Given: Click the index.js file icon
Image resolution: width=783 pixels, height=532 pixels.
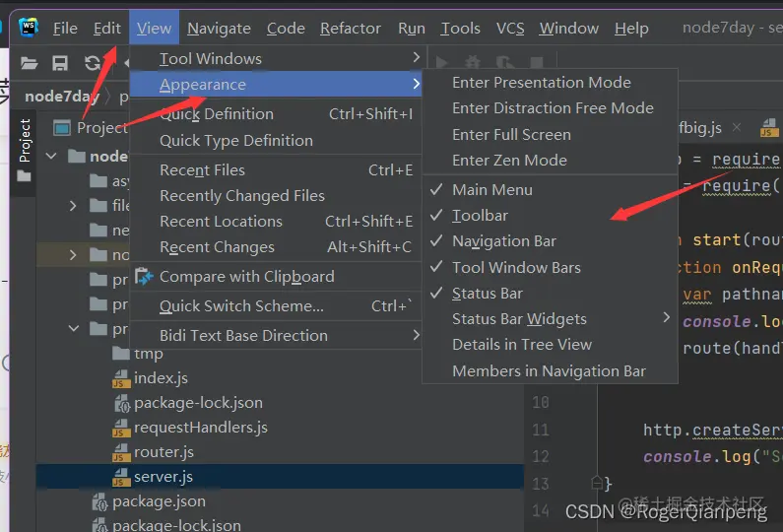Looking at the screenshot, I should click(x=120, y=378).
